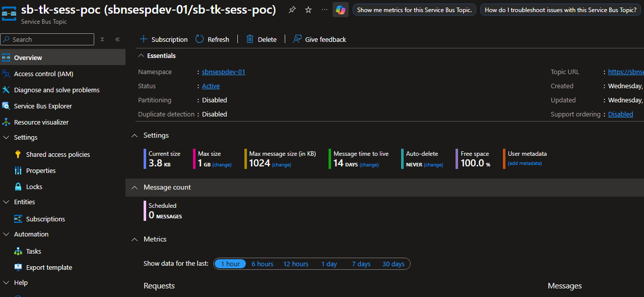Add a new Subscription with plus icon
Screen dimensions: 644x297
coord(144,39)
